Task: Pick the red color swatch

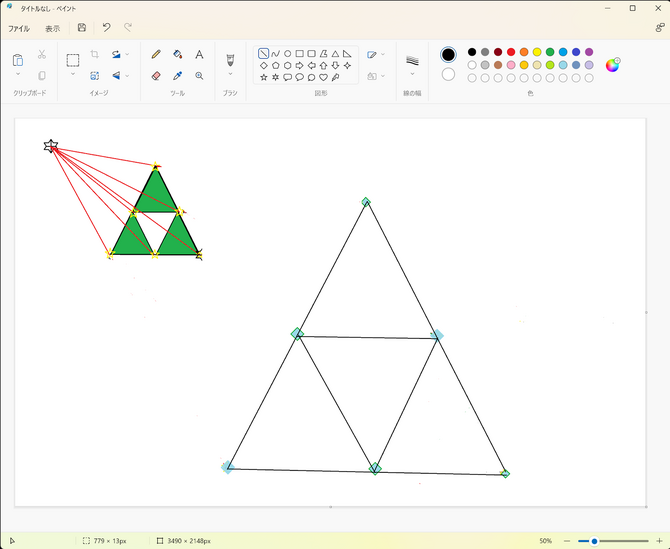Action: pos(511,52)
